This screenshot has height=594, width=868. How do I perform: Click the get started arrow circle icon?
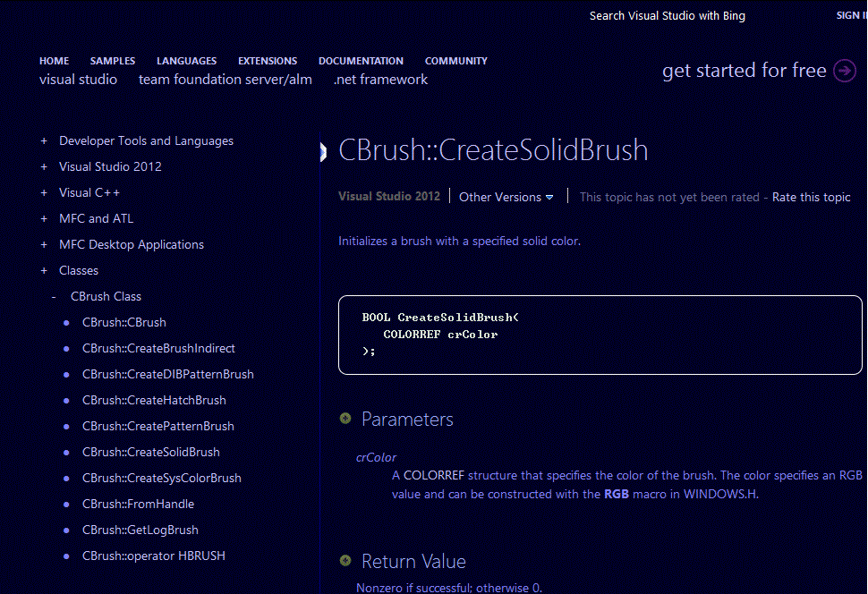(845, 71)
